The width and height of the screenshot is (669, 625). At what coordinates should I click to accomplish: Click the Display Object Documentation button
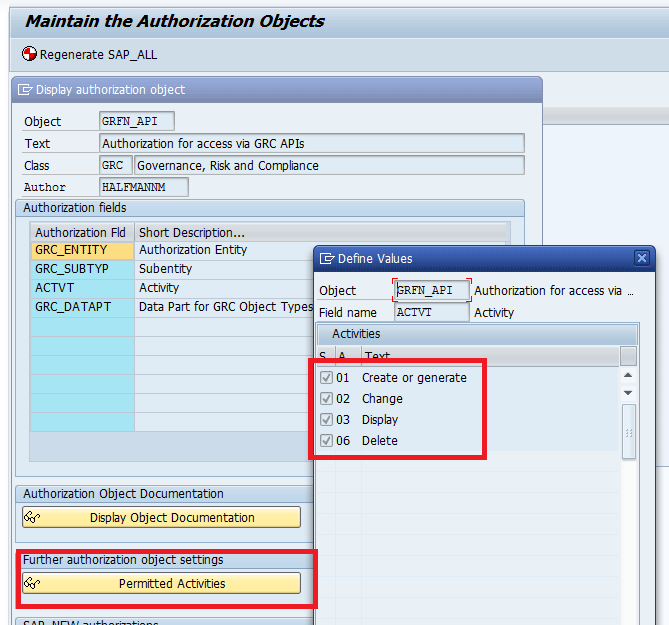pos(161,517)
